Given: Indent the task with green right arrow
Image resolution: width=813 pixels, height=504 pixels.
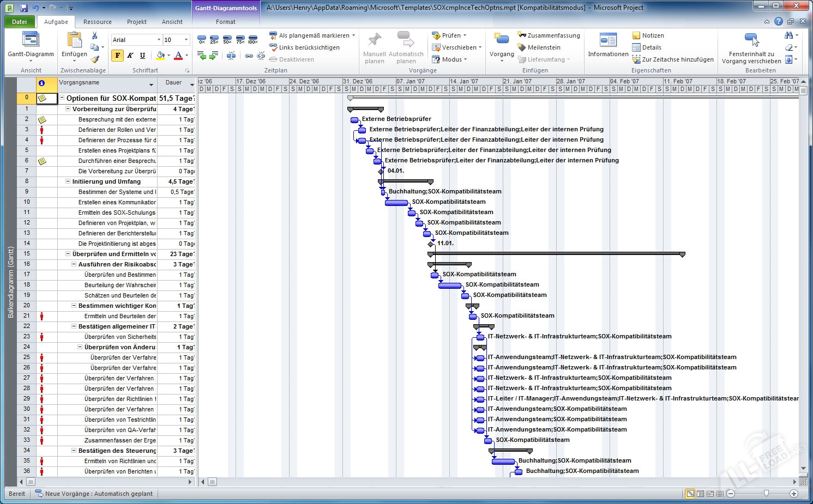Looking at the screenshot, I should tap(214, 56).
